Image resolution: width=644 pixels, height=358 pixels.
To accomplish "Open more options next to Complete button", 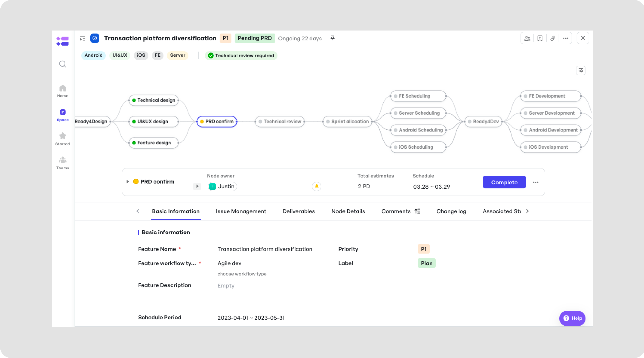I will pos(536,182).
